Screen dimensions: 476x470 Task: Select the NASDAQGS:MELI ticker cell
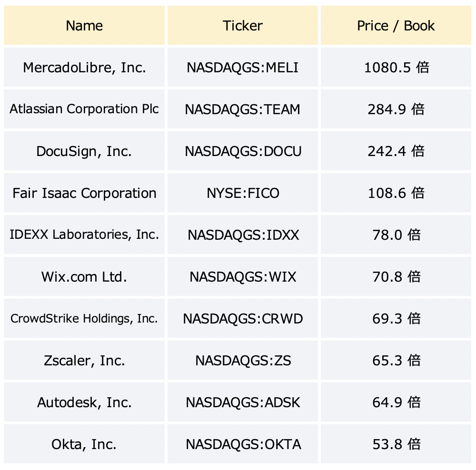(x=243, y=68)
